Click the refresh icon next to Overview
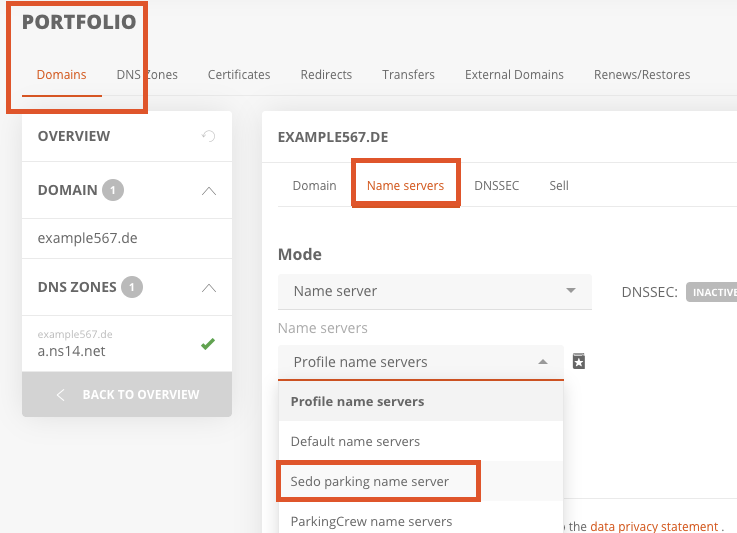The height and width of the screenshot is (533, 737). coord(209,136)
